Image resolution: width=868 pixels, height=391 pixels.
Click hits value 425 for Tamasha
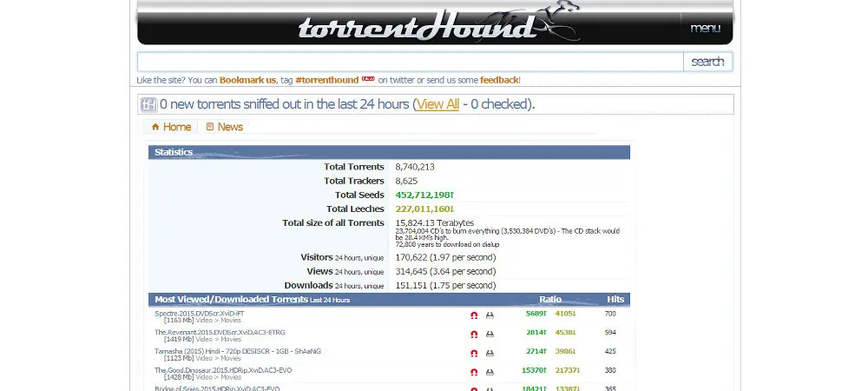[610, 351]
